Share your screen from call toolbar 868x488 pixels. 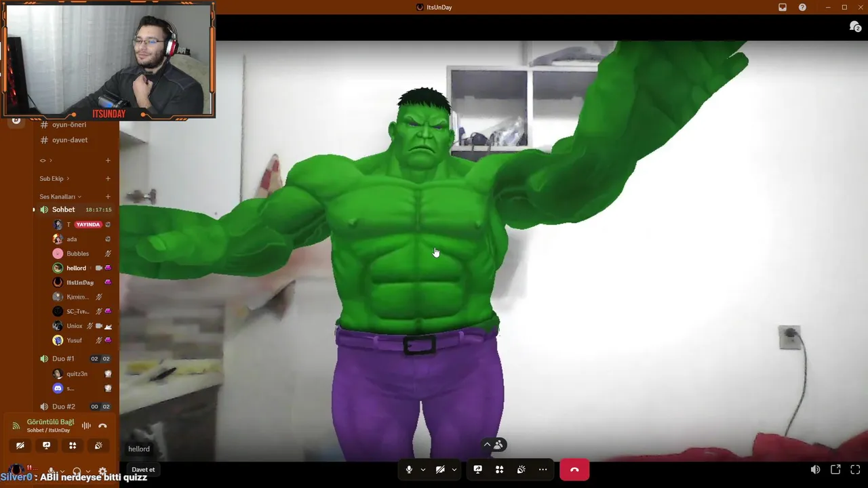(477, 470)
